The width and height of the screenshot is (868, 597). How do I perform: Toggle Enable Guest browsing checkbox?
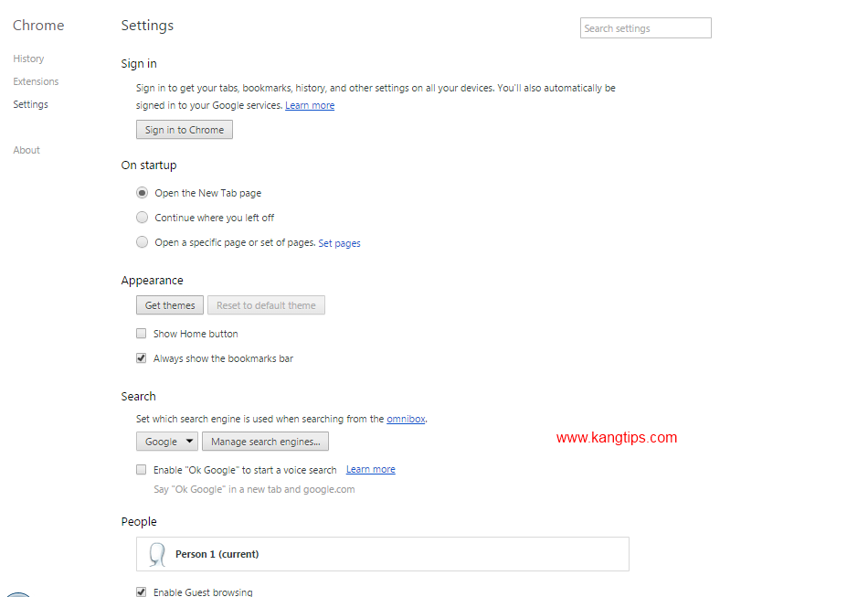(141, 592)
